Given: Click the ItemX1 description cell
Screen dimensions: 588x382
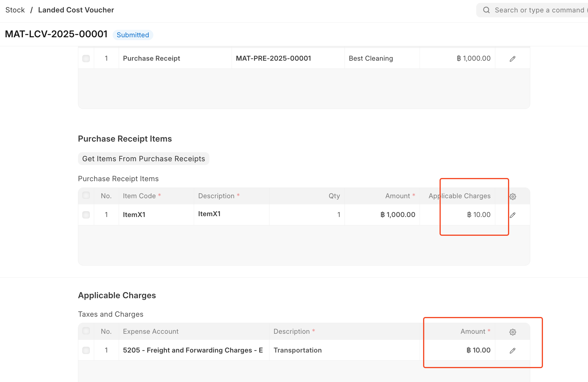Looking at the screenshot, I should click(x=231, y=215).
